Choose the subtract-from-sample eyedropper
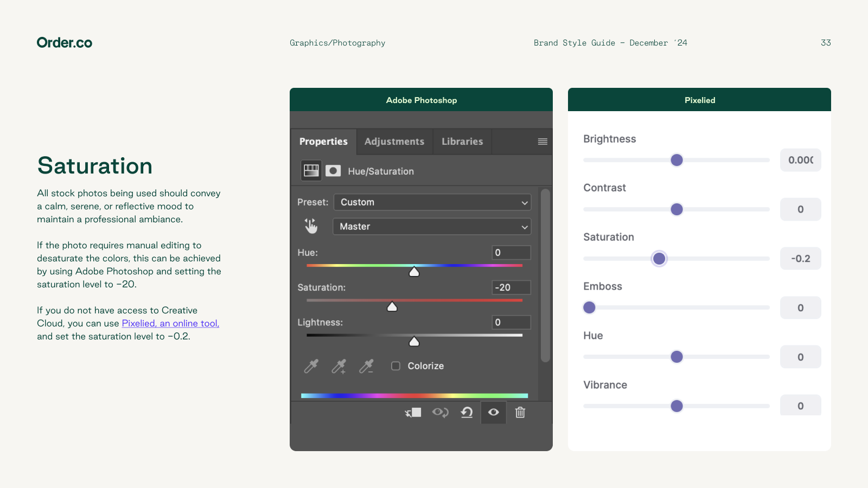The image size is (868, 488). tap(367, 367)
